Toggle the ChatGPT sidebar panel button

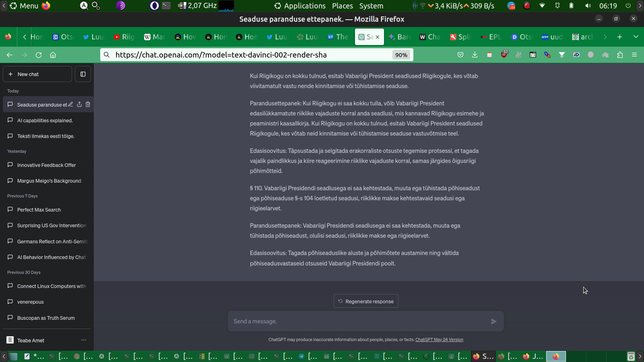point(83,74)
